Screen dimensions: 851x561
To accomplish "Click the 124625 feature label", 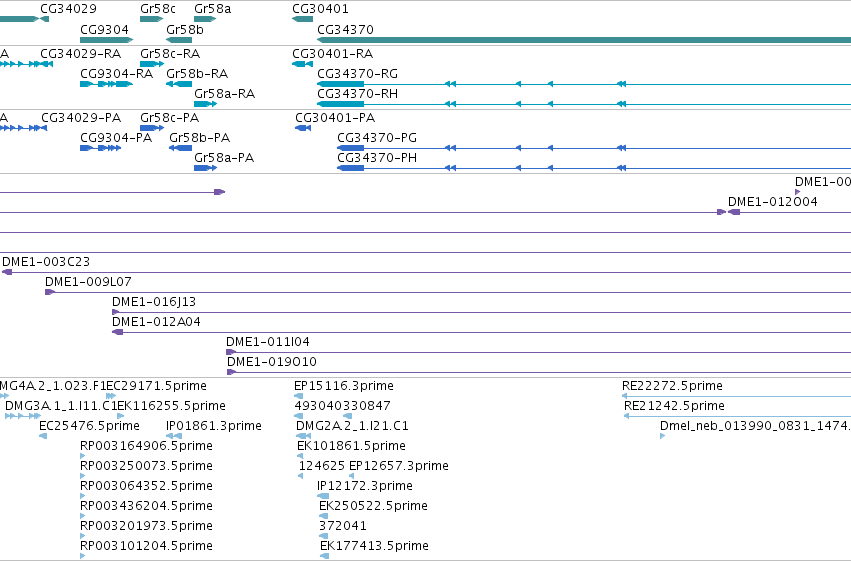I will pos(321,467).
